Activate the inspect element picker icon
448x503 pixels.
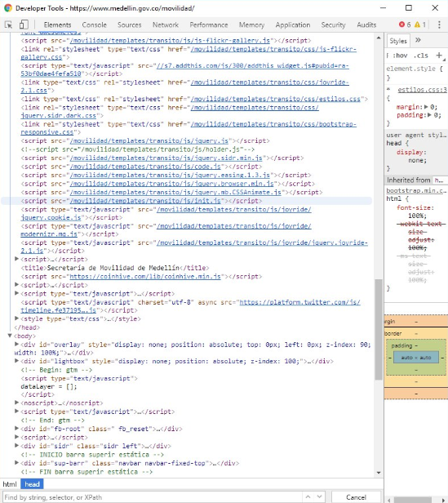point(9,24)
